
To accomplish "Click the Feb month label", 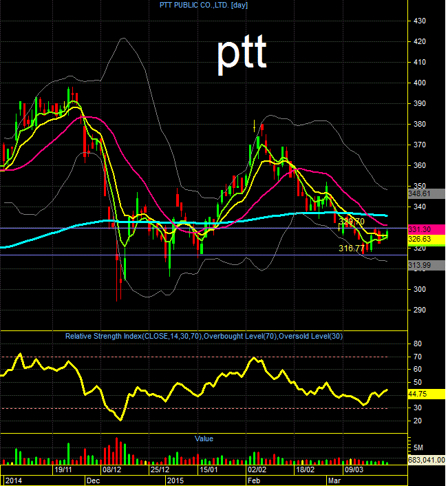I will (254, 480).
